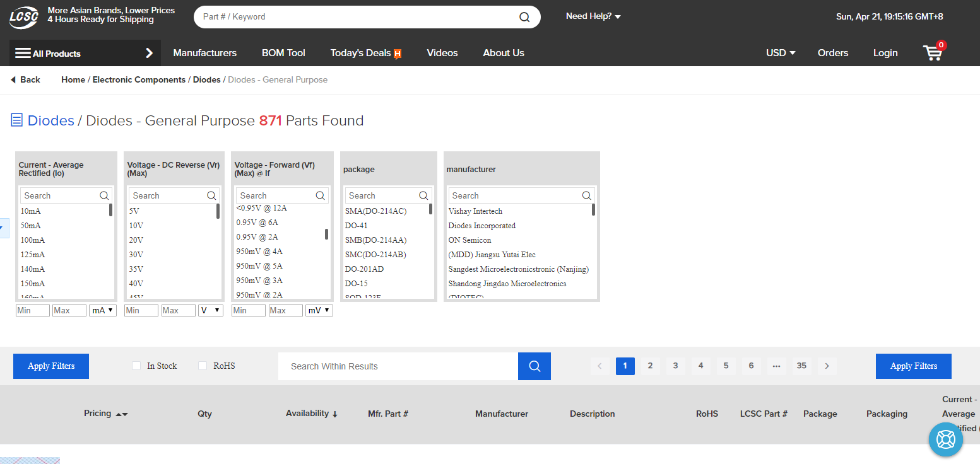Open the live help lifebuoy icon
This screenshot has width=980, height=464.
click(x=946, y=439)
